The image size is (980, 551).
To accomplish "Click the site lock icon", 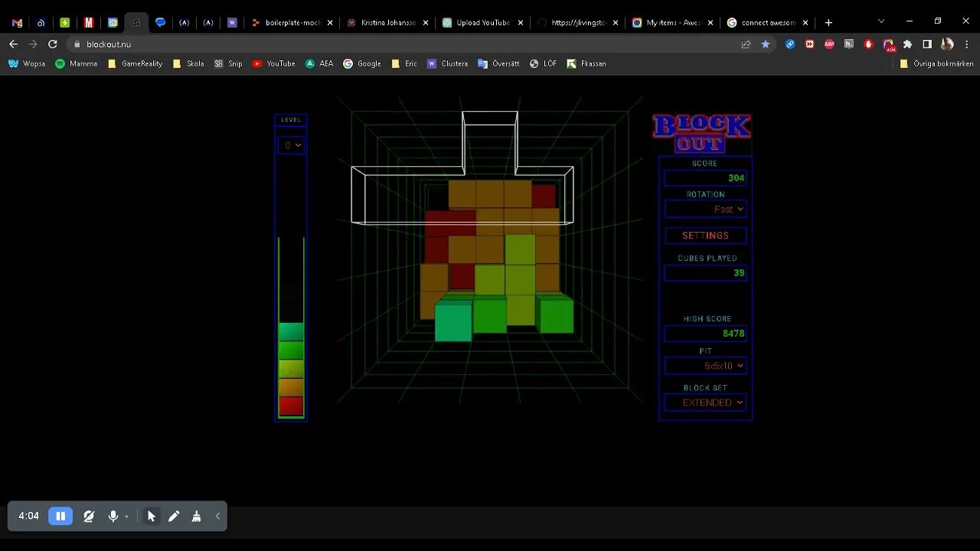I will tap(77, 44).
